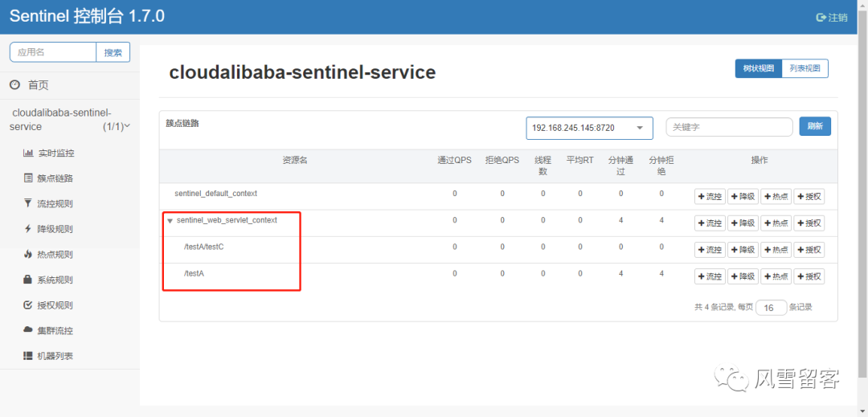This screenshot has width=868, height=417.
Task: Click the 关键字 keyword input
Action: pyautogui.click(x=729, y=127)
